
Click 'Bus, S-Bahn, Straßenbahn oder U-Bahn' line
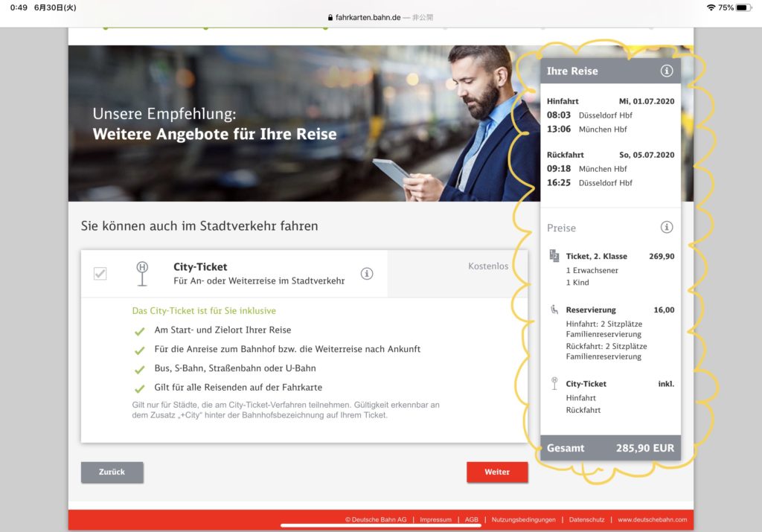[x=235, y=368]
